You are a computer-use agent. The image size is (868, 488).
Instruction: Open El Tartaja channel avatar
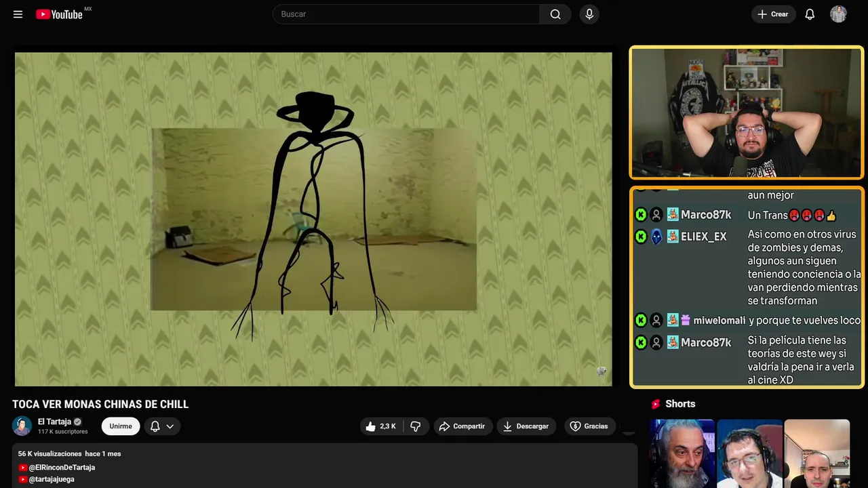pos(22,426)
